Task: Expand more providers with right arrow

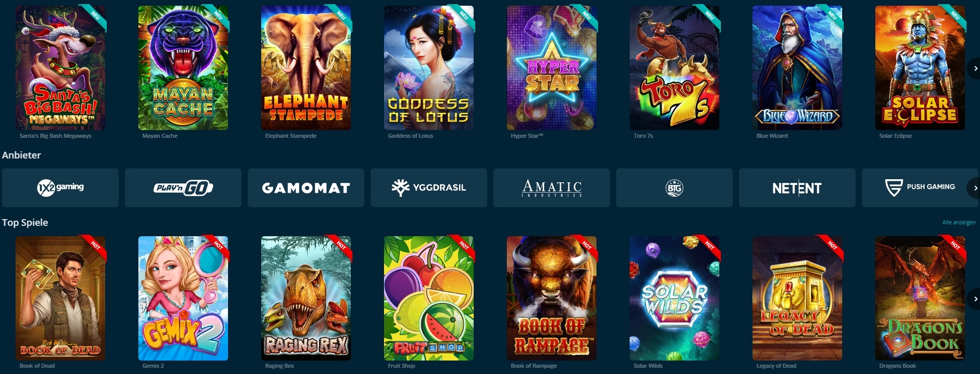Action: (x=975, y=188)
